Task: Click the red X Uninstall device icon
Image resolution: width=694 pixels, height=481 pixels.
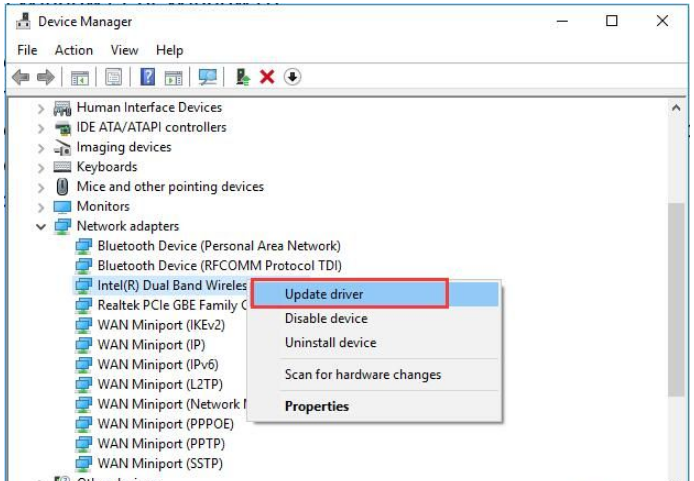Action: 267,77
